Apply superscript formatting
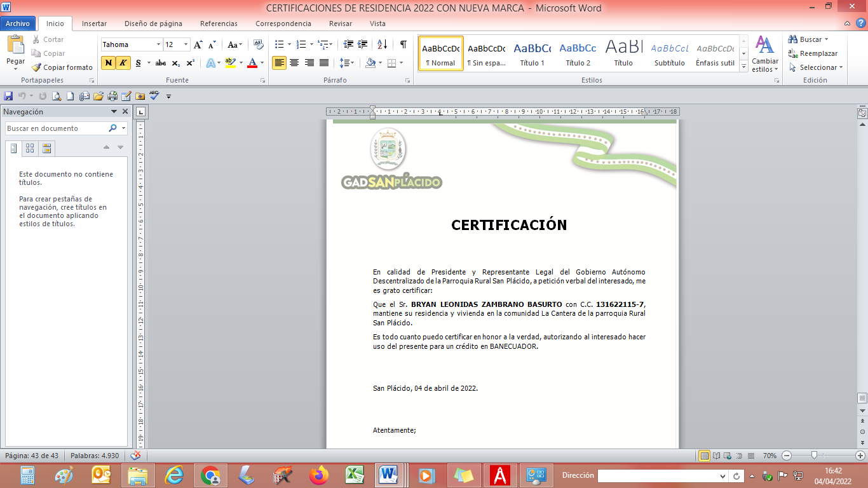This screenshot has height=488, width=868. (191, 63)
